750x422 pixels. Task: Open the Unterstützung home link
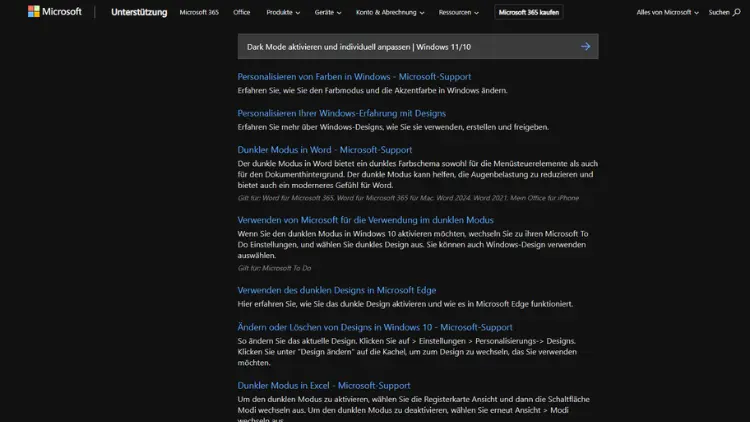tap(139, 12)
